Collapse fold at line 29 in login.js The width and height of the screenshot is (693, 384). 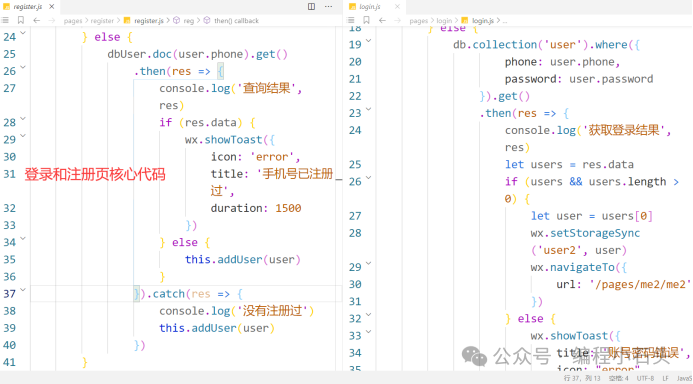[369, 263]
